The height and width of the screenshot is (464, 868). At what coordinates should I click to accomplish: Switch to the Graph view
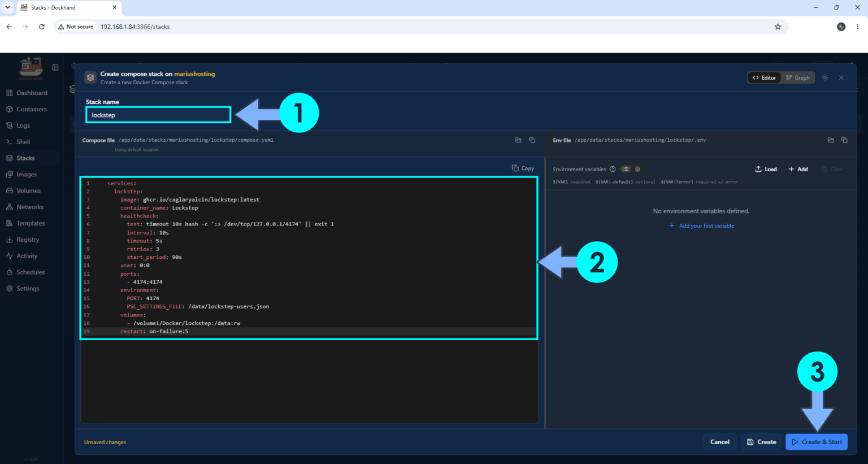798,77
